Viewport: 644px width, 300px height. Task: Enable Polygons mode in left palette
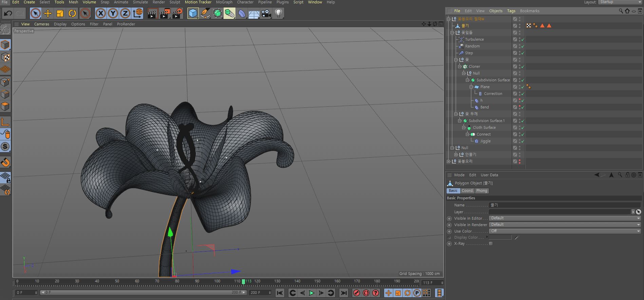click(5, 106)
